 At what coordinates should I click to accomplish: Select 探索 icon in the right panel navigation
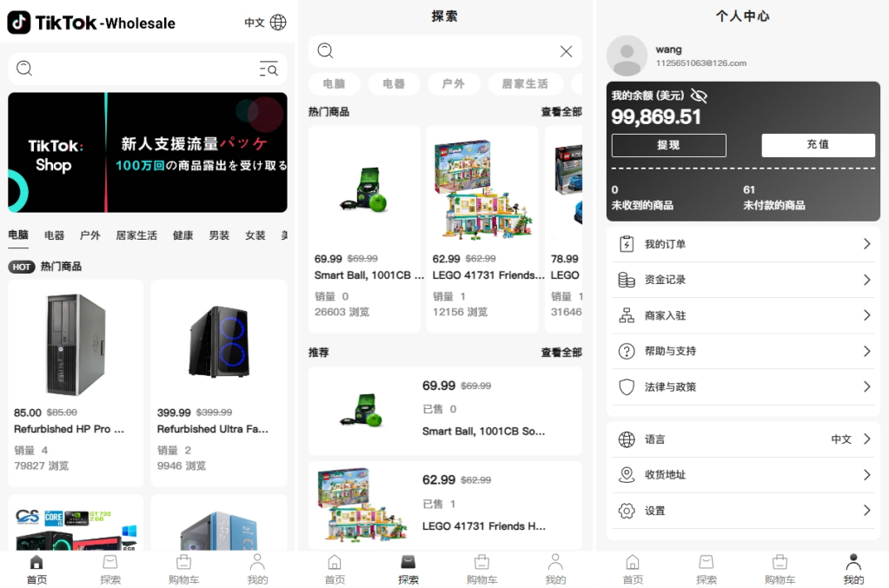(x=707, y=562)
